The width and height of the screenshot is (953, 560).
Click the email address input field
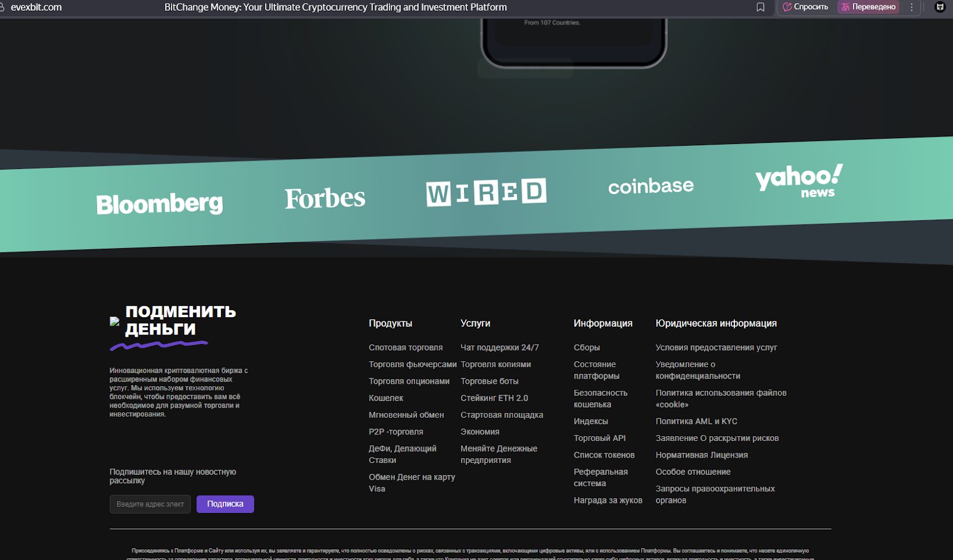[x=150, y=504]
